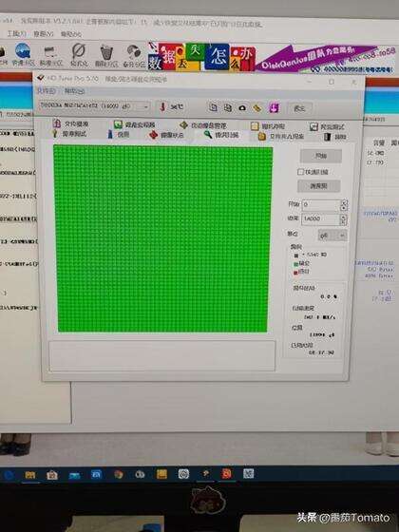Click the Store bag icon on taskbar
The width and height of the screenshot is (399, 532).
point(52,475)
